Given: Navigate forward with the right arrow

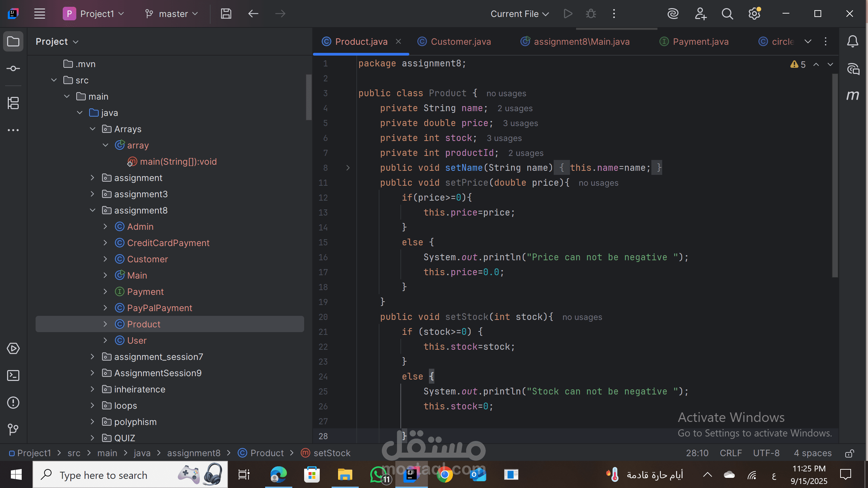Looking at the screenshot, I should click(280, 14).
